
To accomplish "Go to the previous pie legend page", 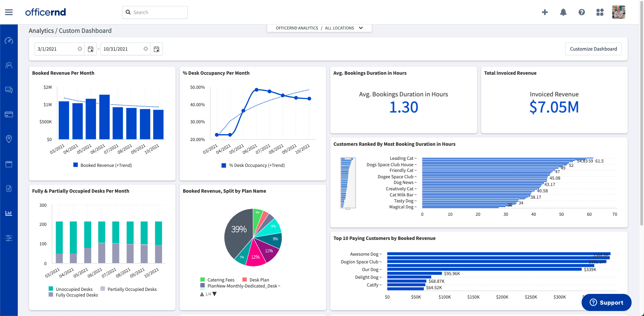I will click(x=202, y=294).
